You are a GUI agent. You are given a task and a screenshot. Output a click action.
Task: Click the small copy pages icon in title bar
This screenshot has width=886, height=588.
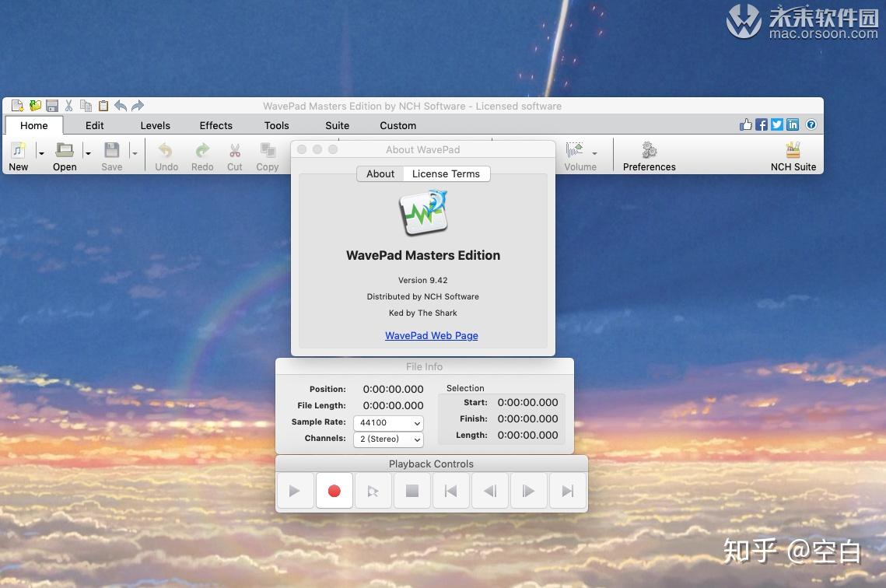click(x=86, y=106)
